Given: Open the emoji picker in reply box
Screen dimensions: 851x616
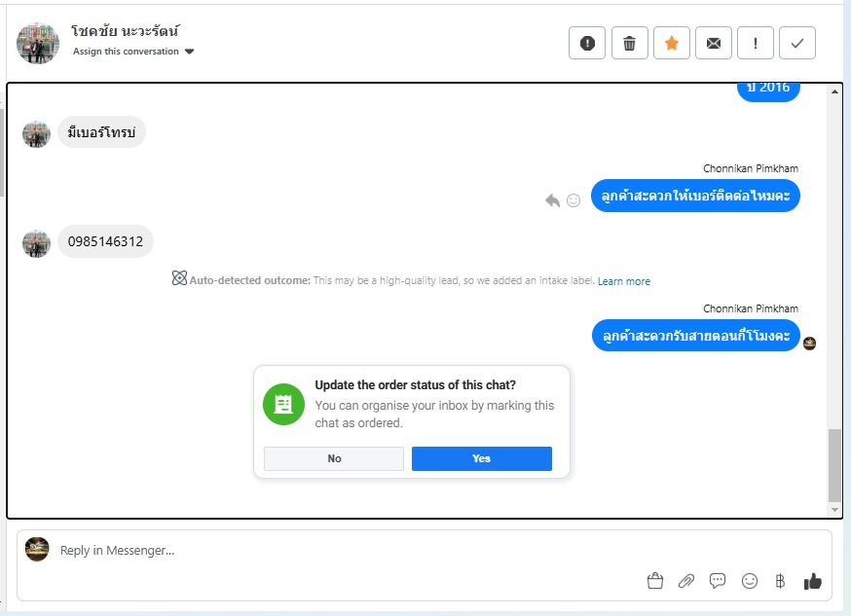Looking at the screenshot, I should click(x=750, y=581).
